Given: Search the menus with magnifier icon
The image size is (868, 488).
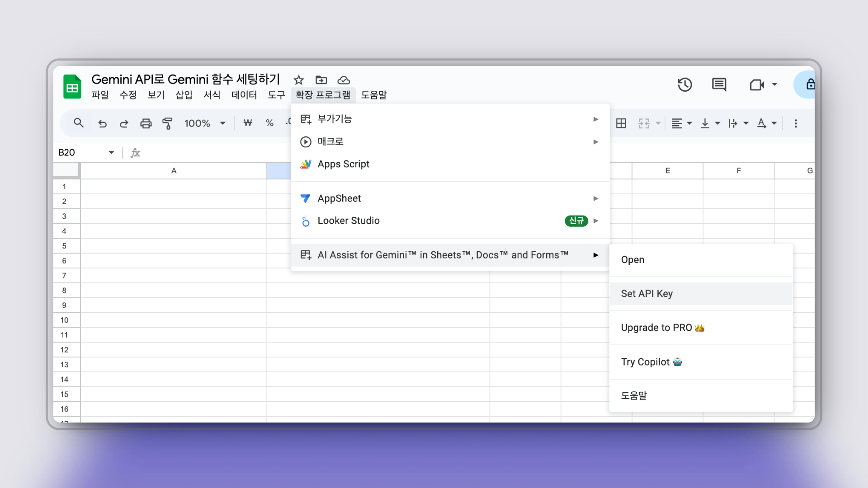Looking at the screenshot, I should (x=79, y=123).
